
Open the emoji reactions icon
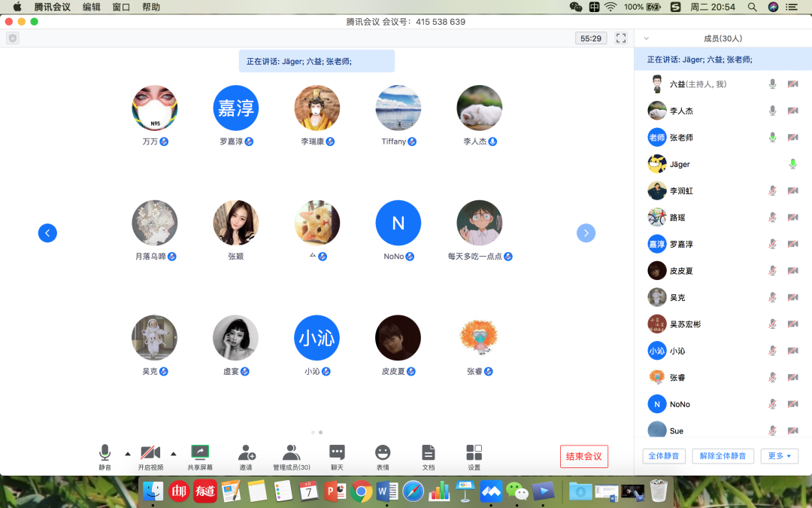(x=383, y=452)
